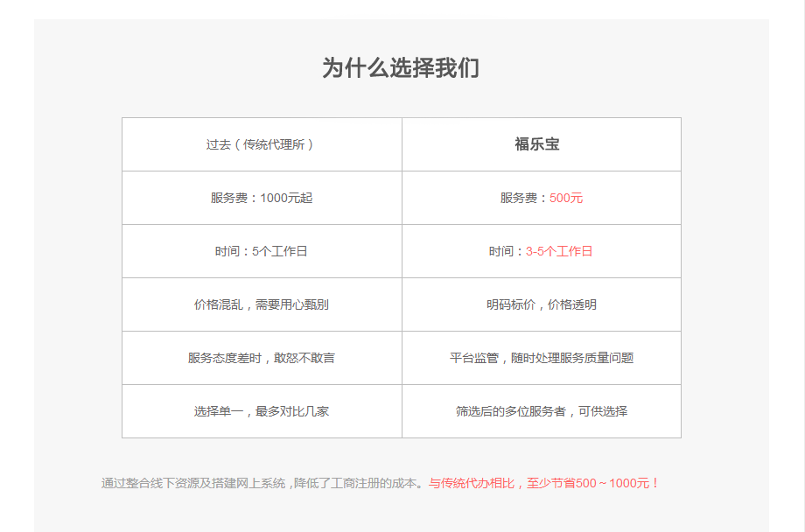Viewport: 805px width, 532px height.
Task: Select the 平台监管，随时处理服务质量问题 cell
Action: click(x=542, y=358)
